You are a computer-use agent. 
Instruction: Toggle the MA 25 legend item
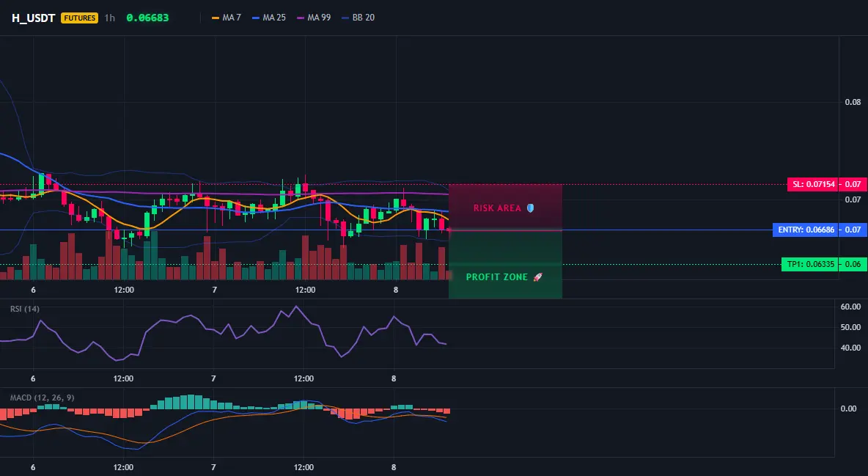coord(269,18)
